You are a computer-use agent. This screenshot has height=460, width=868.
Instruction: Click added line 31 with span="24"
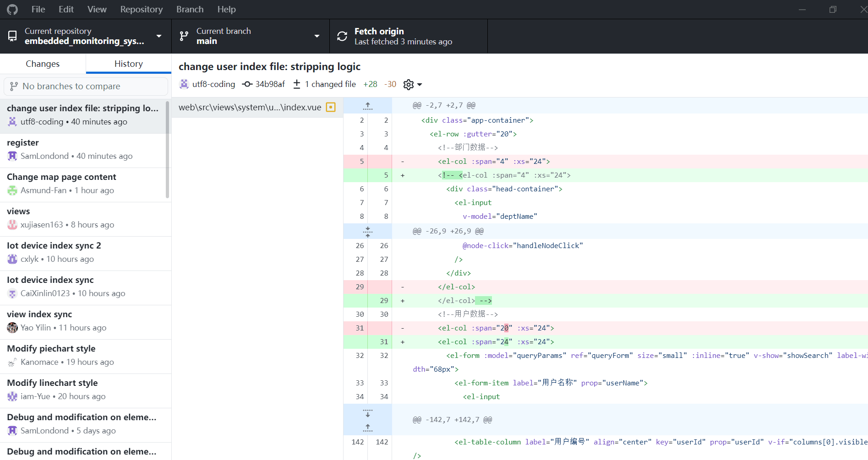coord(606,342)
